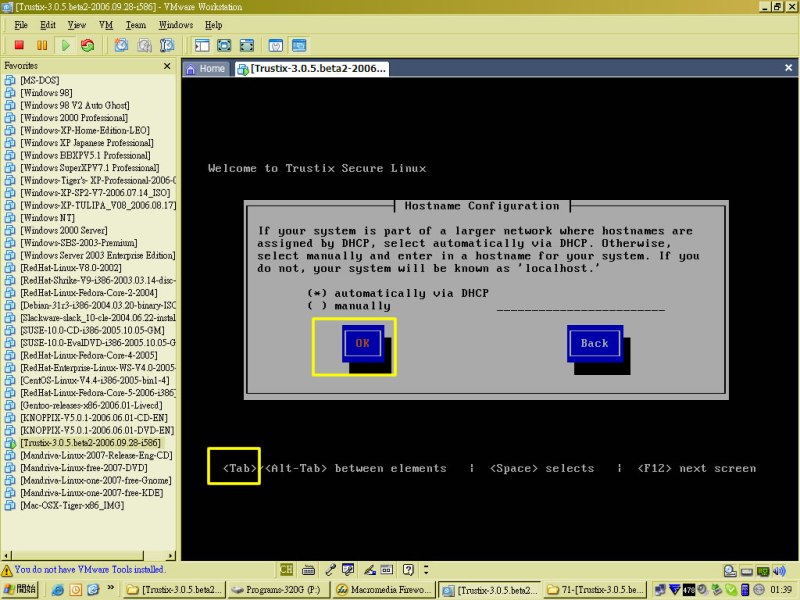The image size is (800, 600).
Task: Select [Windows NT] in Favorites
Action: click(47, 217)
